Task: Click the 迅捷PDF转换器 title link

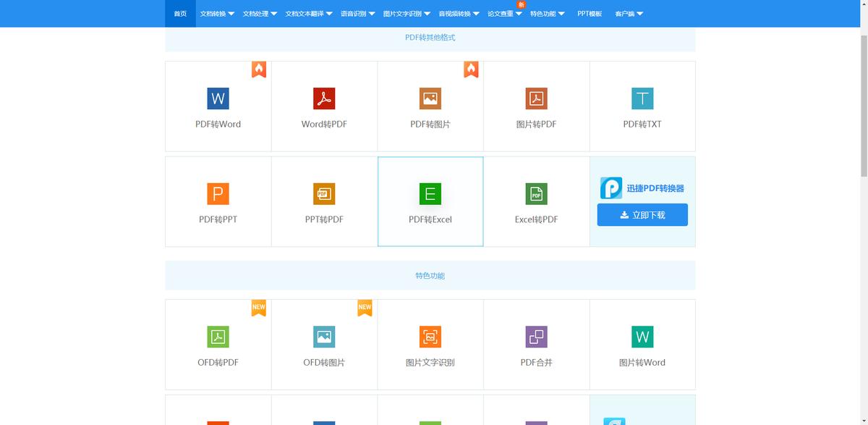Action: tap(655, 188)
